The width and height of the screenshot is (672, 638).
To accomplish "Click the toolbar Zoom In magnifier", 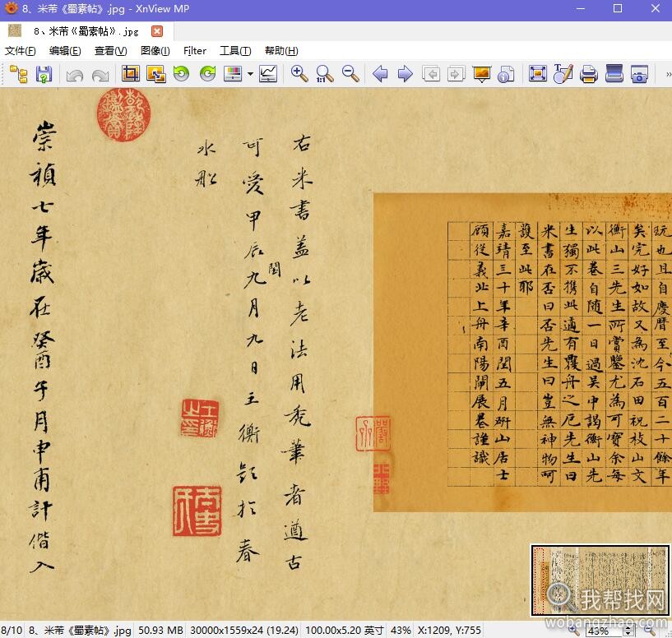I will [299, 74].
